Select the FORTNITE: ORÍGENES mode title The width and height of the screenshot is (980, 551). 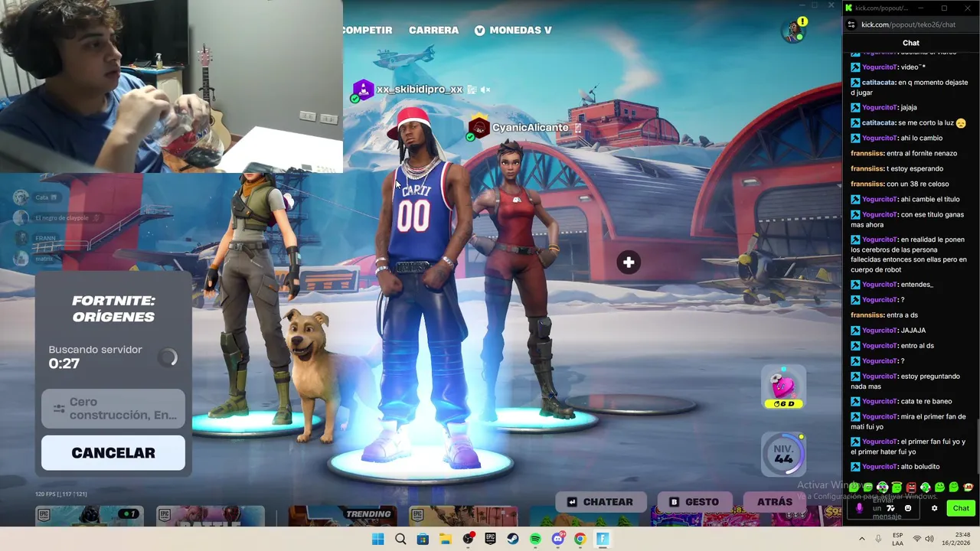click(x=113, y=308)
